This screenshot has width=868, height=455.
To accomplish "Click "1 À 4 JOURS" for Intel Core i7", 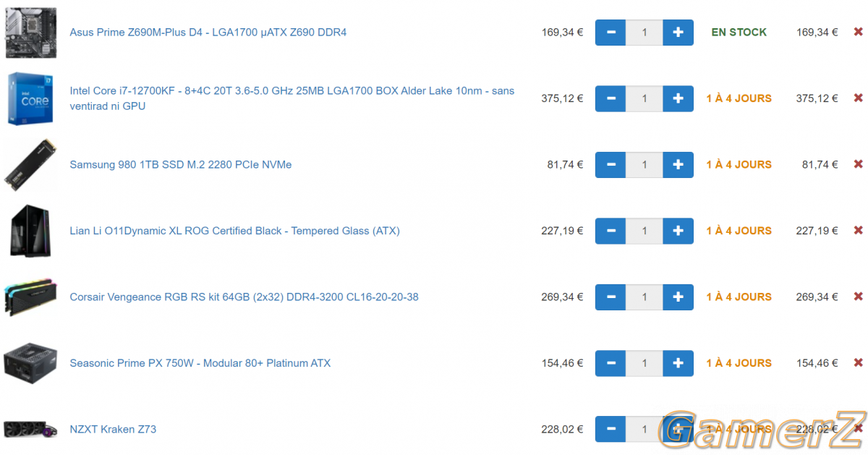I will 739,98.
